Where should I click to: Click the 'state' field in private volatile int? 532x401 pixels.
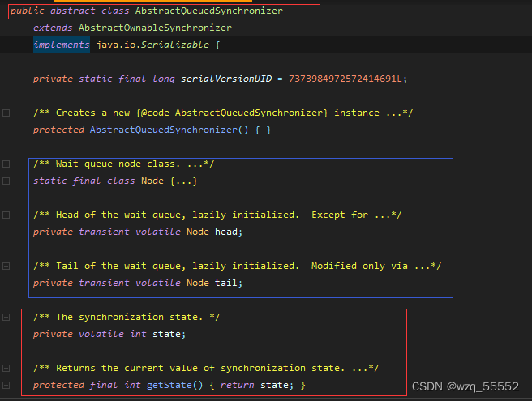(x=166, y=334)
